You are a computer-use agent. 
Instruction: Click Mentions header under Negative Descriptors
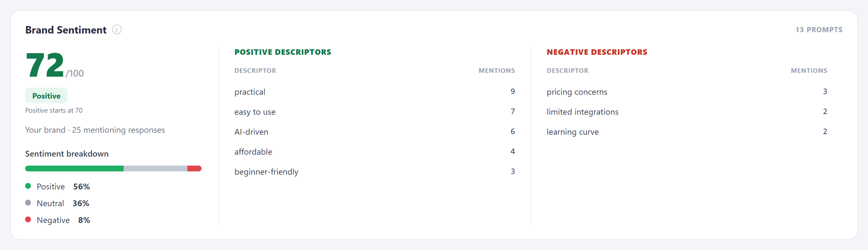click(x=809, y=71)
